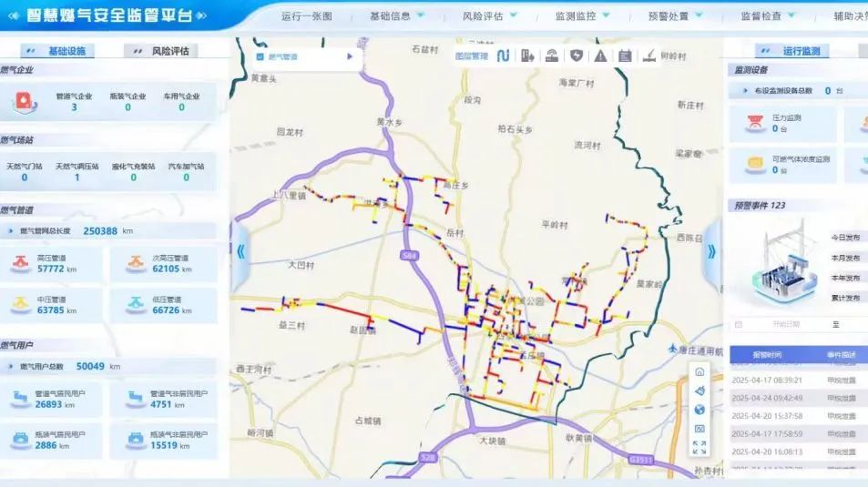Click the 高压管道 pipeline icon
The height and width of the screenshot is (487, 868).
tap(21, 264)
